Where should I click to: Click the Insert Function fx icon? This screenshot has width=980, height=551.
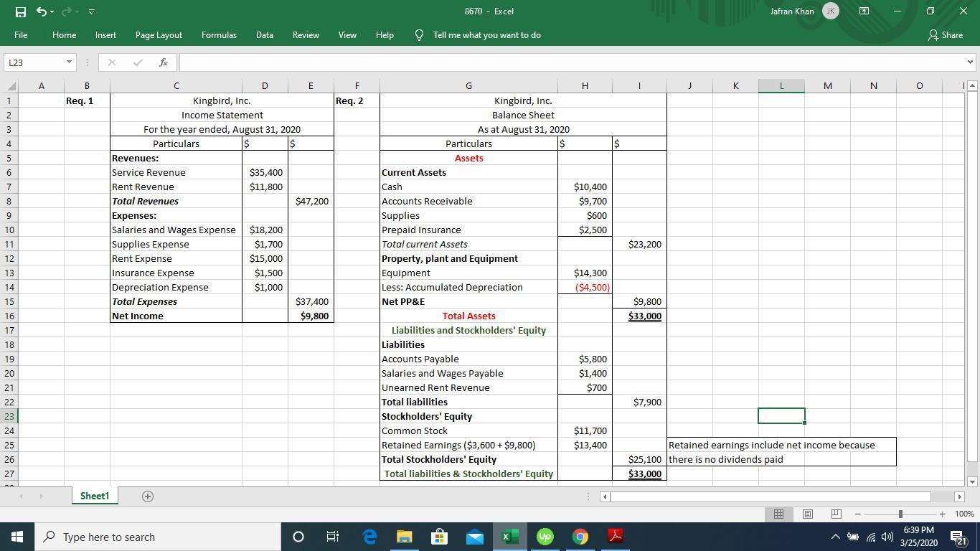click(164, 62)
